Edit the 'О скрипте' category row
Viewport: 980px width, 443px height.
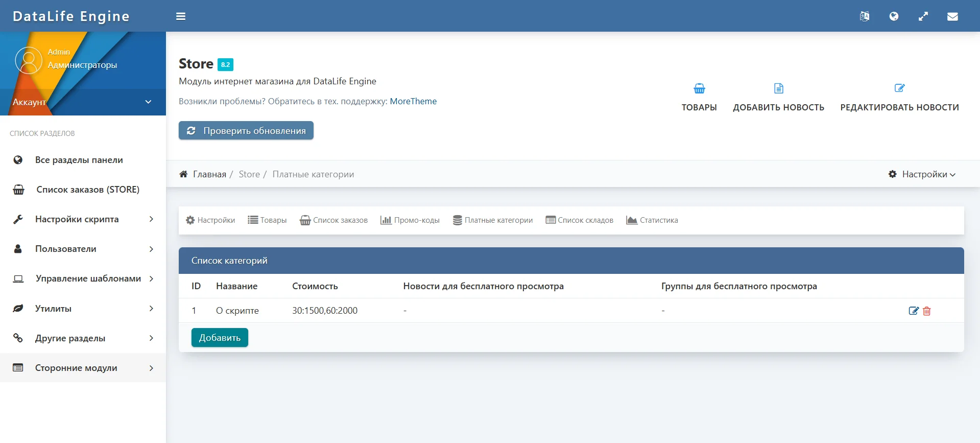[x=914, y=311]
